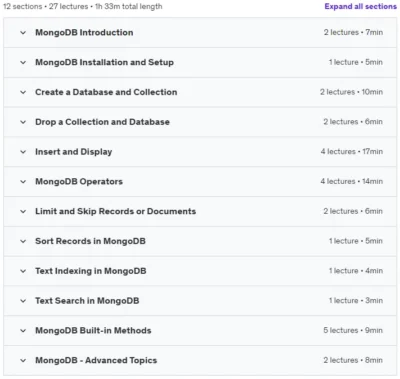The width and height of the screenshot is (400, 379).
Task: Open the MongoDB Operators section title
Action: coord(79,181)
